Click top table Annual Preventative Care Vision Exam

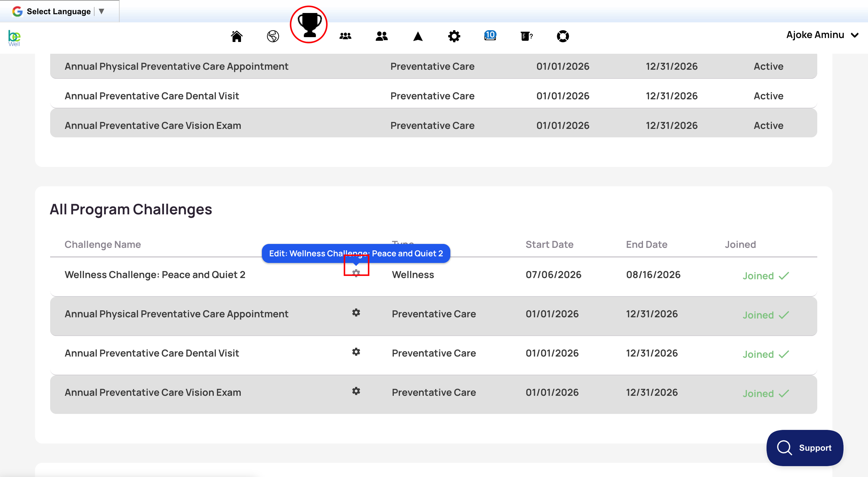click(x=153, y=125)
